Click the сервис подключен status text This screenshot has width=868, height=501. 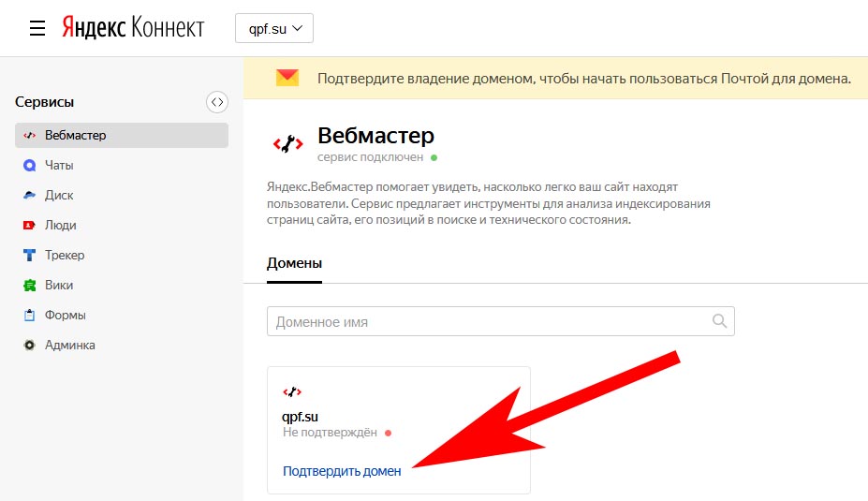coord(371,157)
